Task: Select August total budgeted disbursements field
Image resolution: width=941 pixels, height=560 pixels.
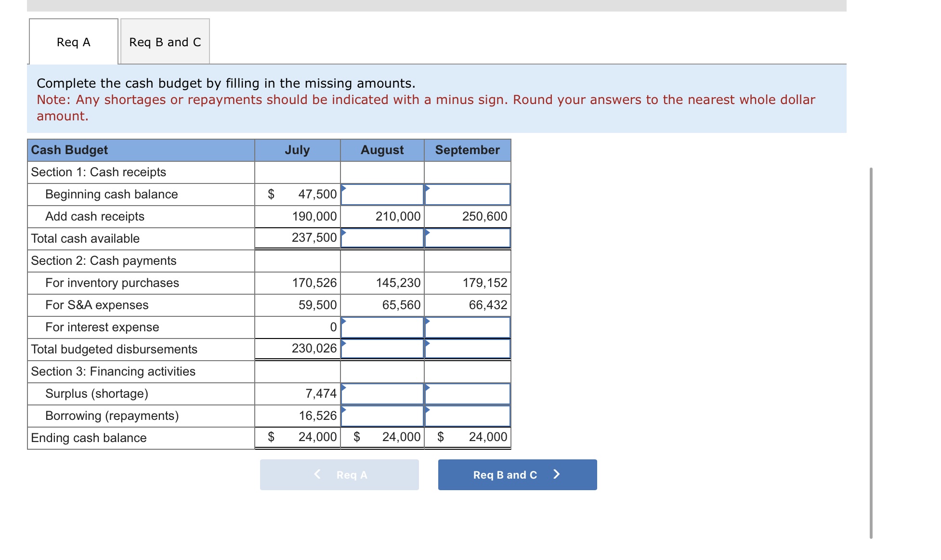Action: click(382, 349)
